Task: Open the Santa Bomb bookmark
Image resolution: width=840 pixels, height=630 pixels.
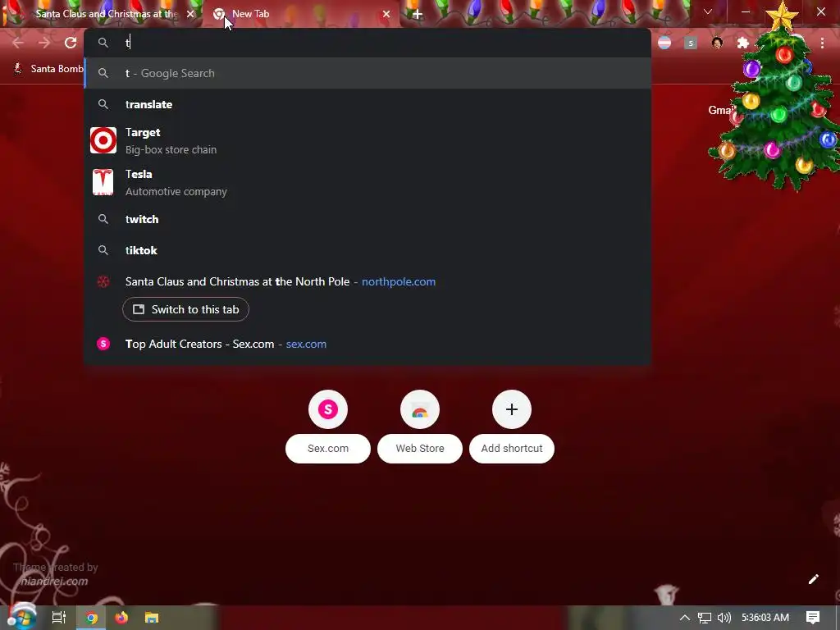Action: (x=48, y=69)
